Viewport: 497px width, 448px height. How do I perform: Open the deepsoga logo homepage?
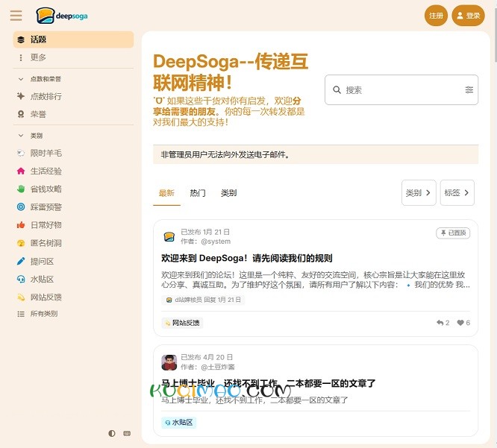(x=62, y=16)
